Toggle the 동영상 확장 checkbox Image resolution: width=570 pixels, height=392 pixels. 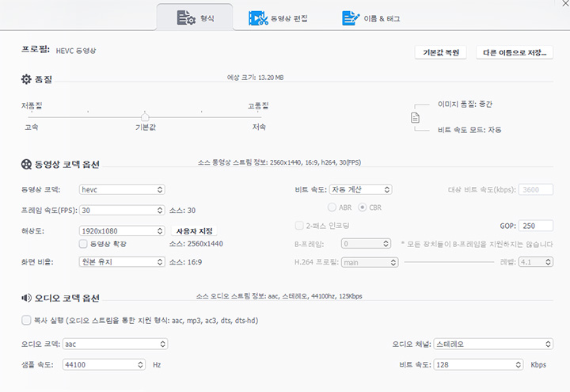[83, 244]
